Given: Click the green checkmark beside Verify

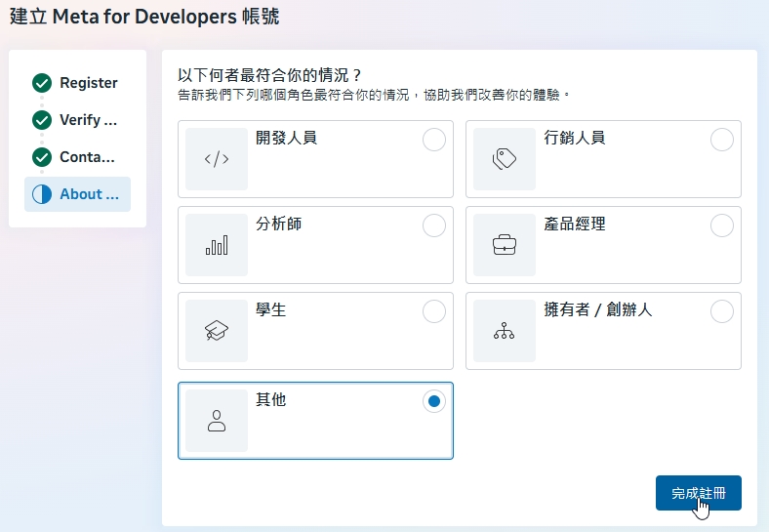Looking at the screenshot, I should (42, 120).
